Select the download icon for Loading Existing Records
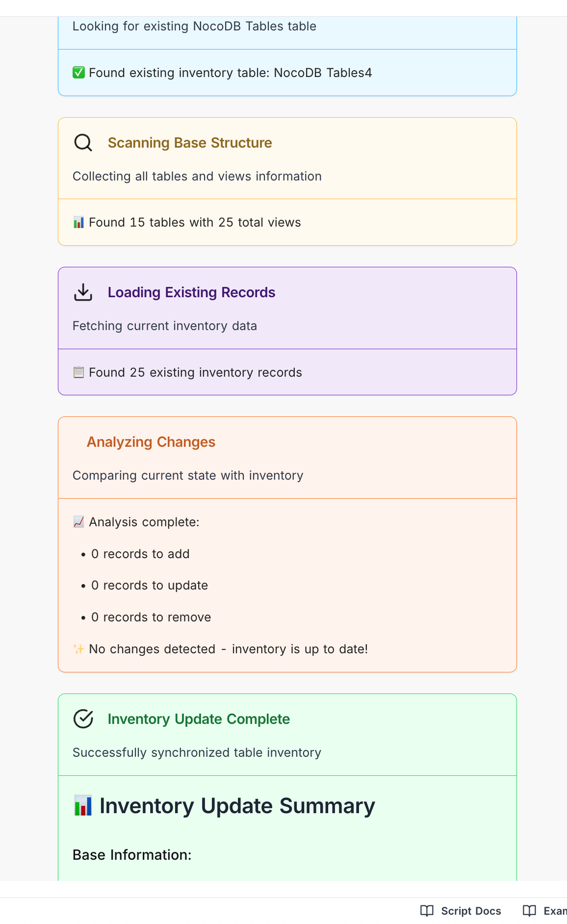The image size is (567, 924). click(83, 292)
